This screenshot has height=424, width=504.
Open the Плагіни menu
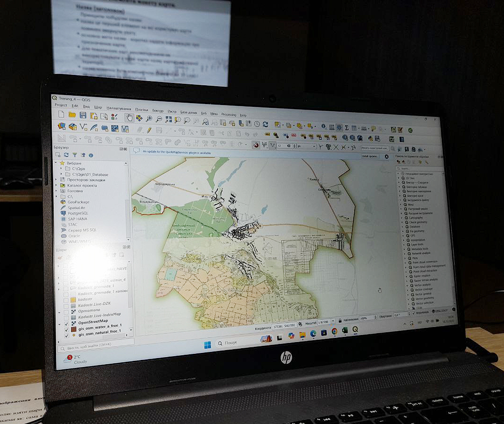pos(141,109)
